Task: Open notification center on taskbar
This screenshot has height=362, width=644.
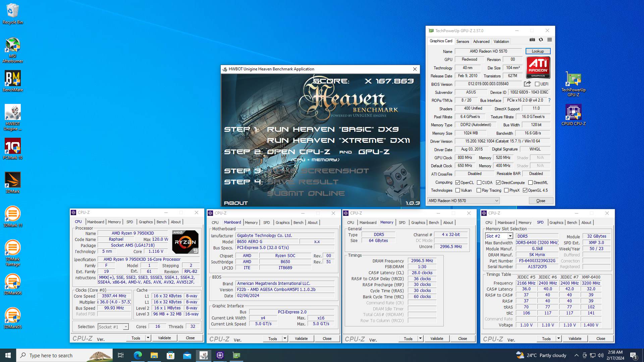Action: point(634,355)
